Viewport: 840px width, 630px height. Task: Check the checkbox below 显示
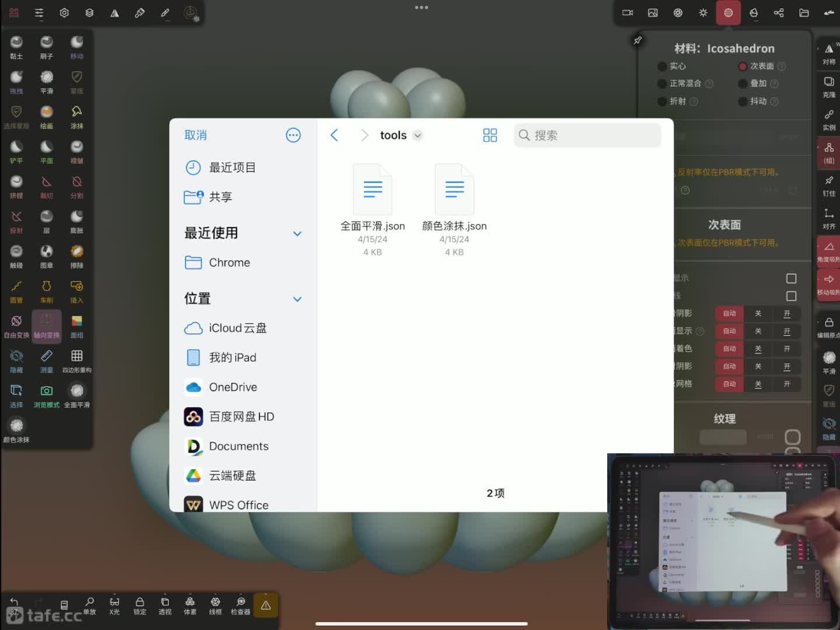click(x=791, y=296)
